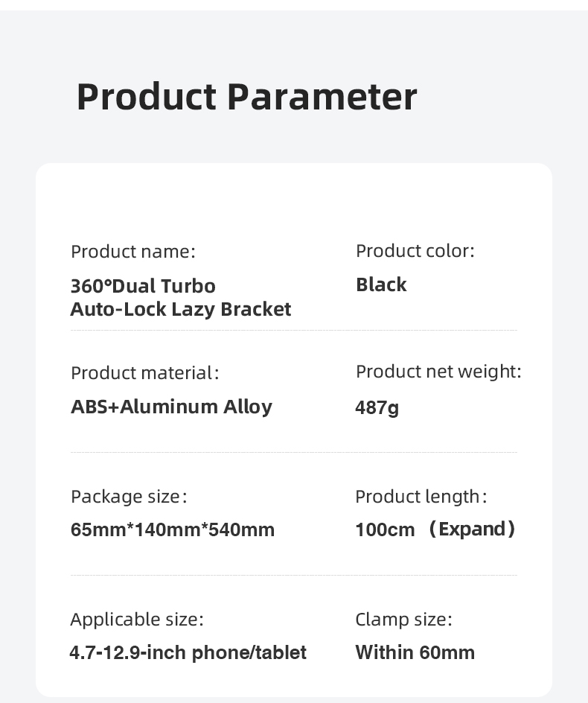This screenshot has height=703, width=588.
Task: Click divider line below Package size row
Action: [293, 575]
